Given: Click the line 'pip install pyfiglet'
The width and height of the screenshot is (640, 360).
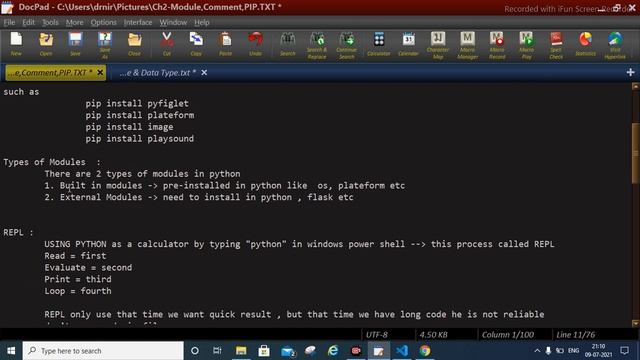Looking at the screenshot, I should (x=137, y=103).
